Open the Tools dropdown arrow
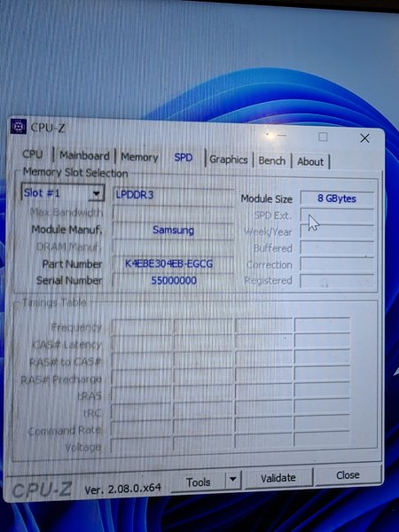Image resolution: width=399 pixels, height=532 pixels. pos(232,480)
